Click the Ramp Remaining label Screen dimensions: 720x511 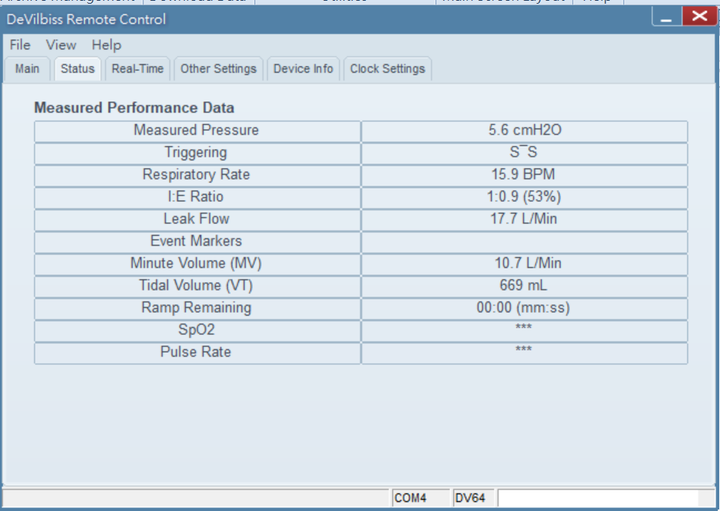click(196, 308)
